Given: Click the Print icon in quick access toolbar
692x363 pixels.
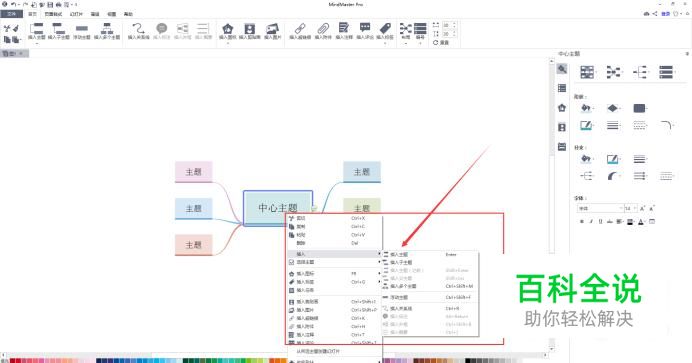Looking at the screenshot, I should point(58,5).
